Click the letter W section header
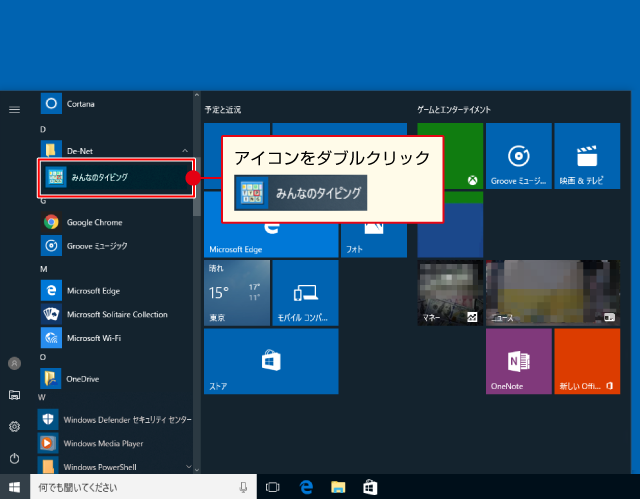The image size is (640, 499). tap(42, 397)
